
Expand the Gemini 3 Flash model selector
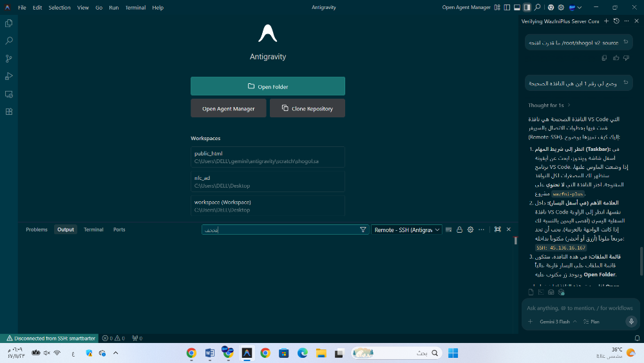click(x=558, y=322)
